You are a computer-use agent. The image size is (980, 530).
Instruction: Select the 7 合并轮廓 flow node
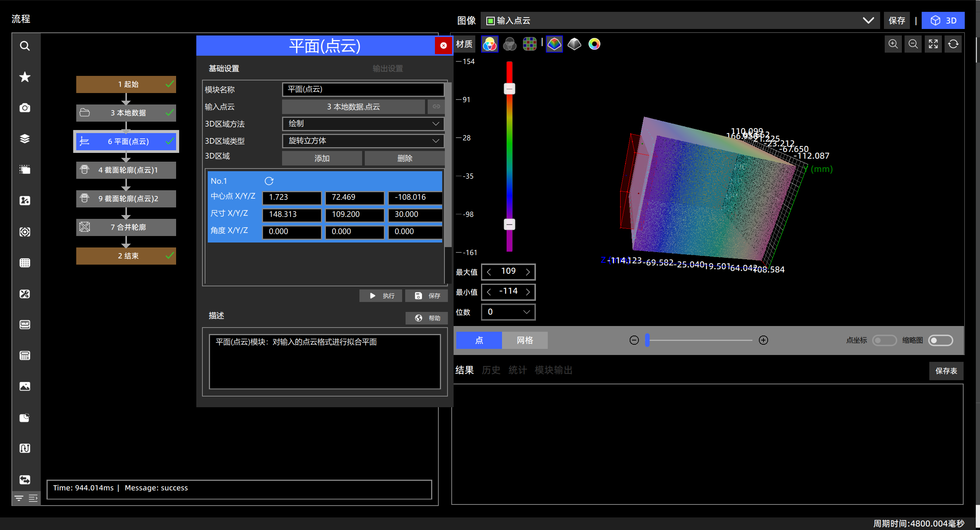pos(126,227)
